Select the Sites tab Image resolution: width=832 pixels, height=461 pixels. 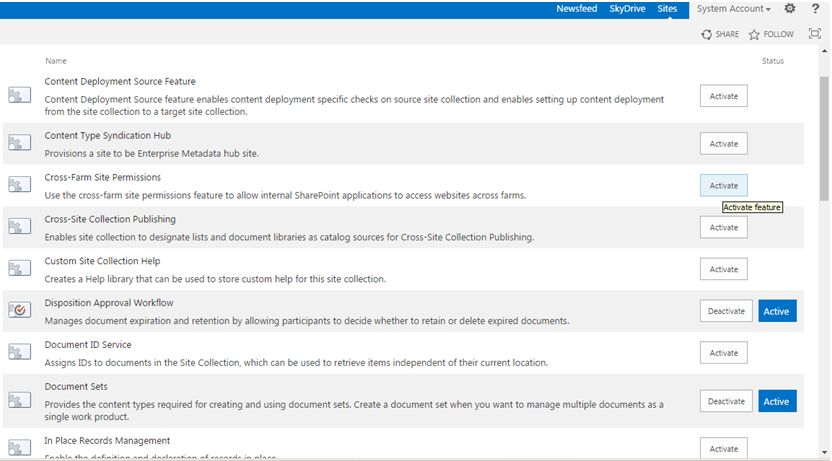coord(667,9)
